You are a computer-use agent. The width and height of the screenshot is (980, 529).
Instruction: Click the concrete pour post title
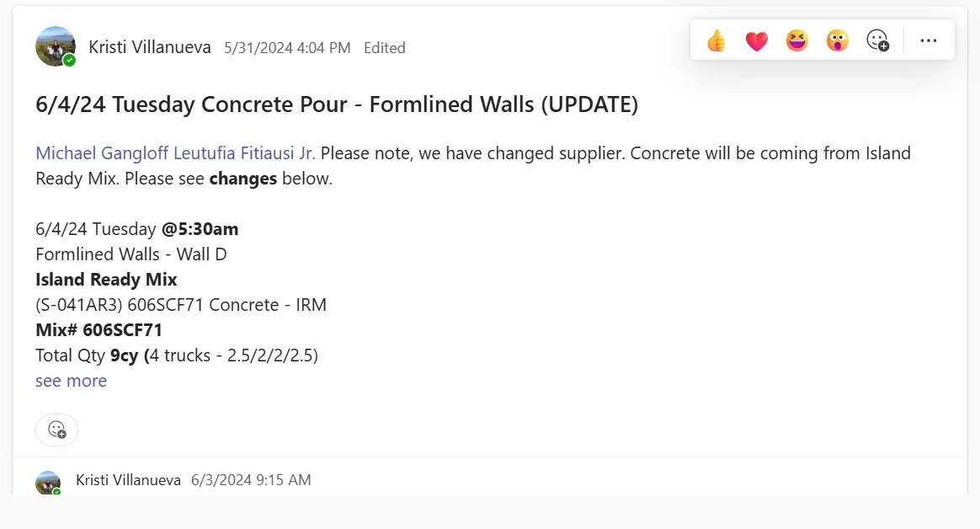(337, 104)
